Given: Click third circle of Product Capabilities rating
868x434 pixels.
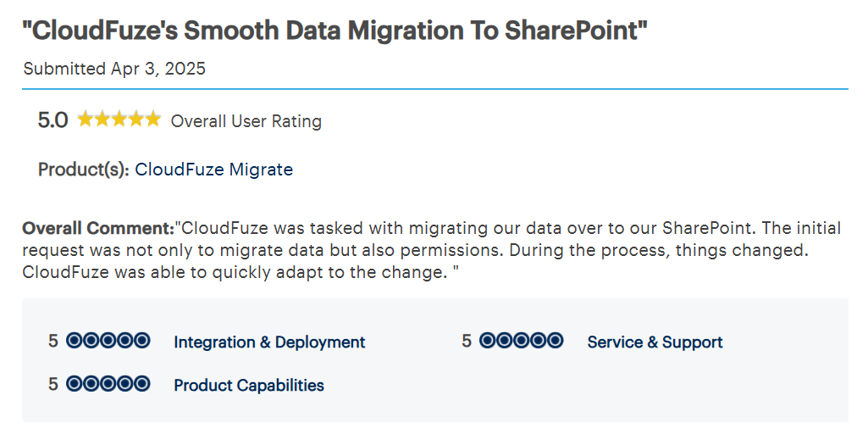Looking at the screenshot, I should pos(108,384).
